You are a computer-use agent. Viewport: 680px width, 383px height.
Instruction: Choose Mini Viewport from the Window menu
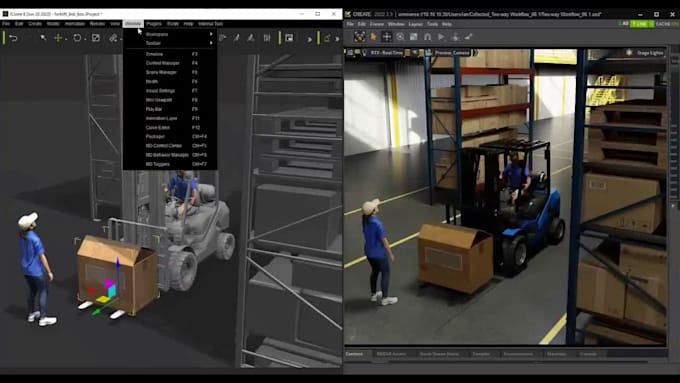170,100
